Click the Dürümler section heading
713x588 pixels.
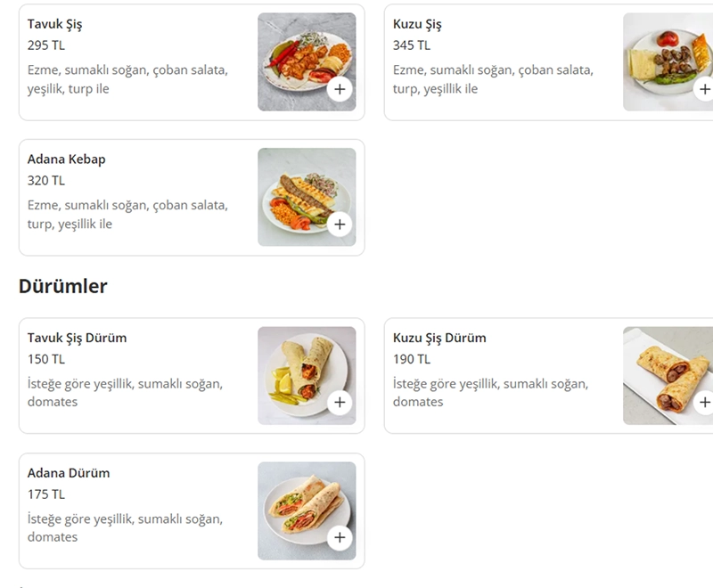(x=63, y=286)
